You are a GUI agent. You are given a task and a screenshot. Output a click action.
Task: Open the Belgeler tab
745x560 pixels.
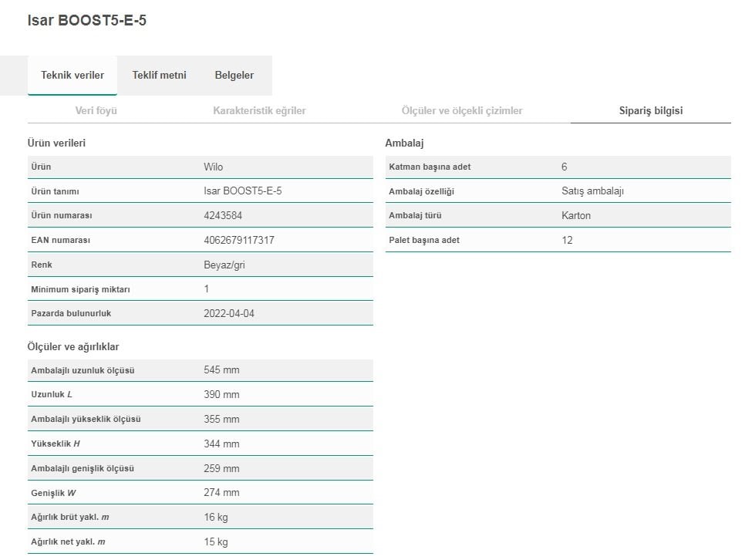point(234,75)
